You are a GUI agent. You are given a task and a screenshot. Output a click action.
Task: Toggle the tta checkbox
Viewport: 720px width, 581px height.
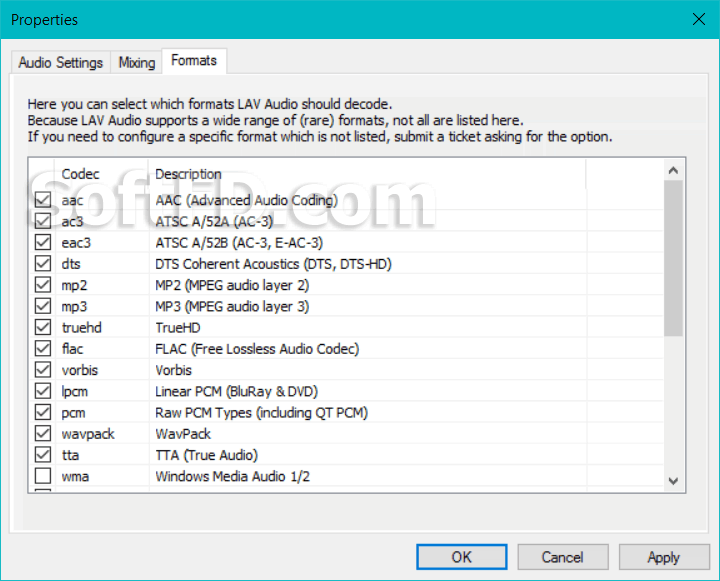(43, 455)
